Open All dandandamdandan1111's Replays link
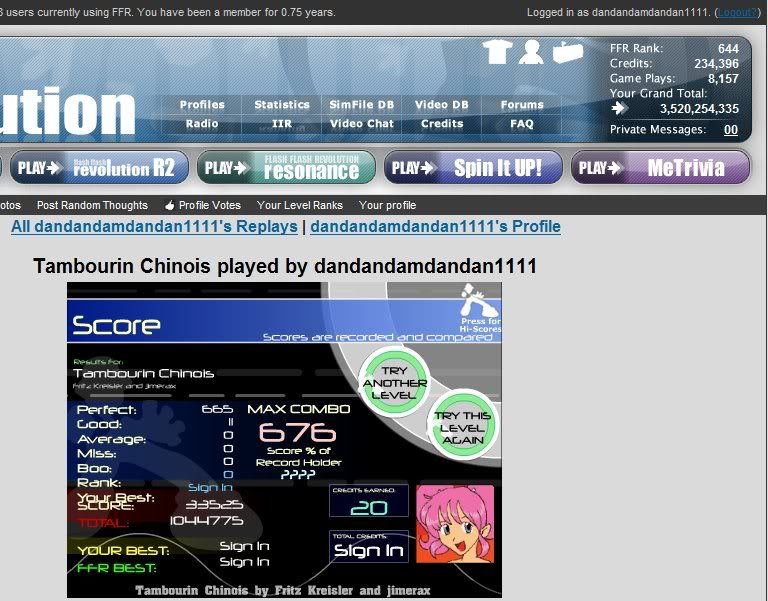The image size is (768, 601). tap(154, 227)
